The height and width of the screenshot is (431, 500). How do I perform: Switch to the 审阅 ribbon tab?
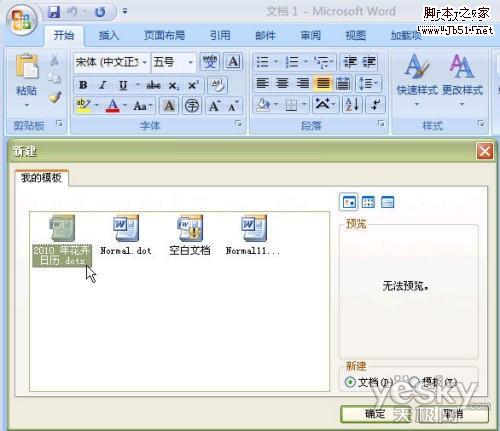(x=311, y=35)
